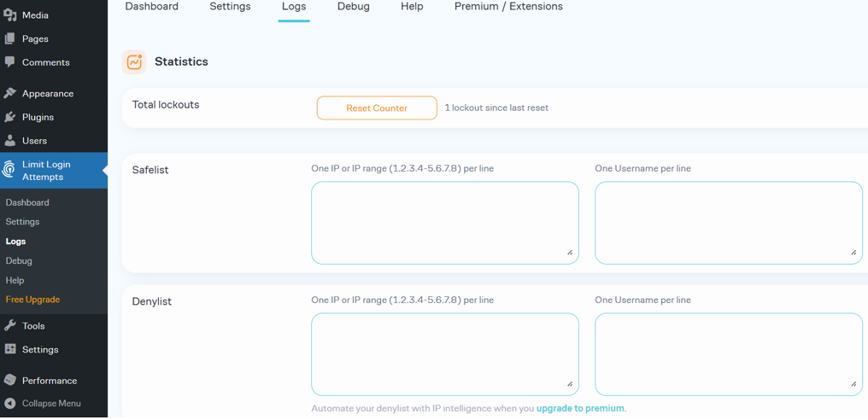
Task: Open Settings next to the sliders icon
Action: pyautogui.click(x=40, y=350)
